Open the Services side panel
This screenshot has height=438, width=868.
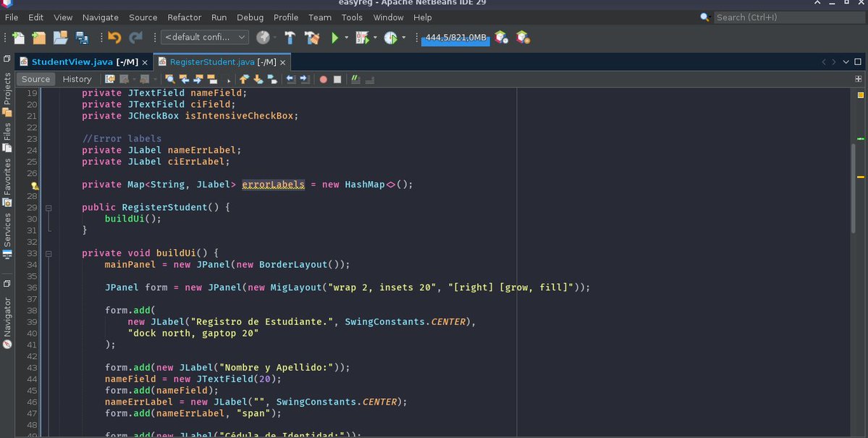[7, 236]
